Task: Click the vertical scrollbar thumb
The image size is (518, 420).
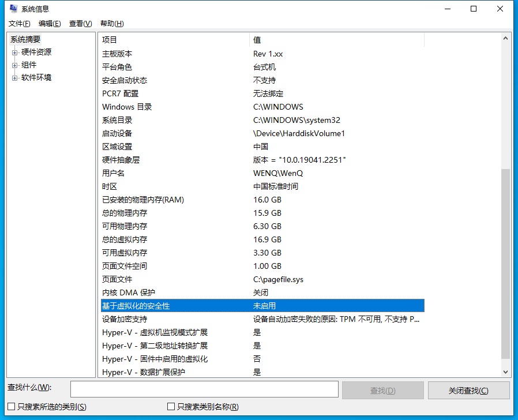Action: pyautogui.click(x=505, y=264)
